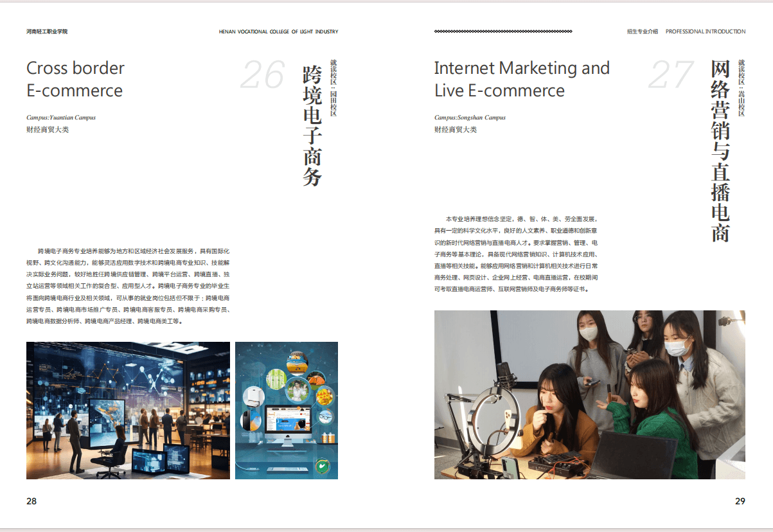Click 'HENAN VOCATIONAL COLLEGE OF LIGHT INDUSTRY' header
Image resolution: width=773 pixels, height=532 pixels.
278,31
